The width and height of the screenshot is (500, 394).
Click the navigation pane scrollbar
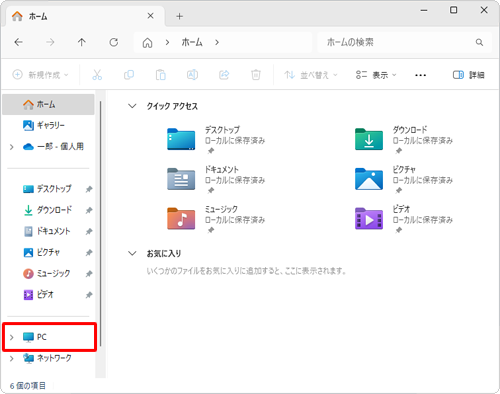pos(100,223)
